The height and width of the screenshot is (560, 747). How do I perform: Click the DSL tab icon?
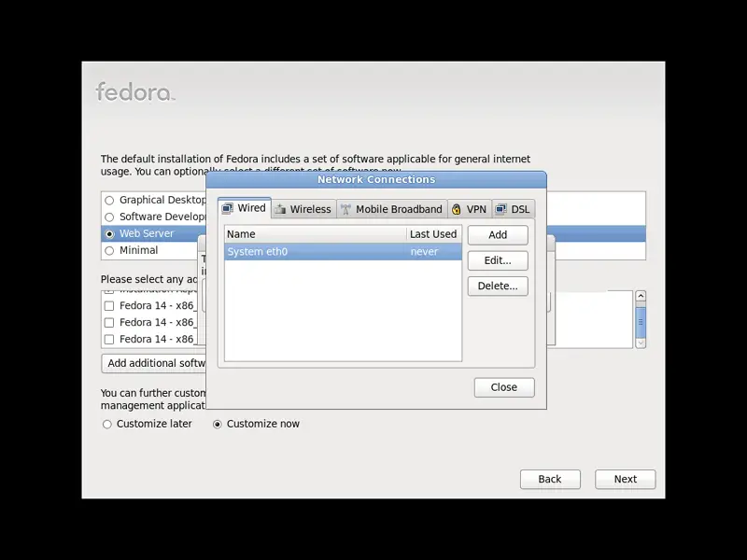(x=500, y=209)
